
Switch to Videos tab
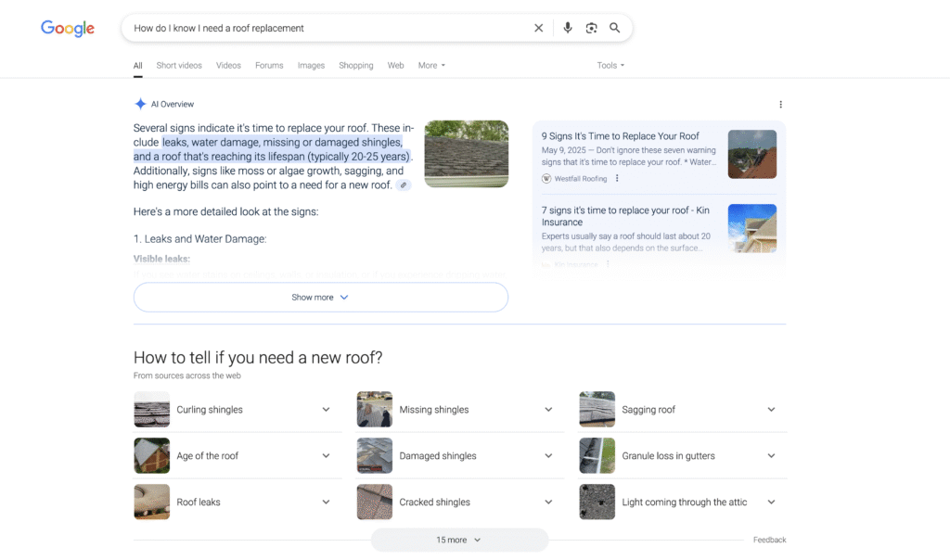(x=228, y=66)
